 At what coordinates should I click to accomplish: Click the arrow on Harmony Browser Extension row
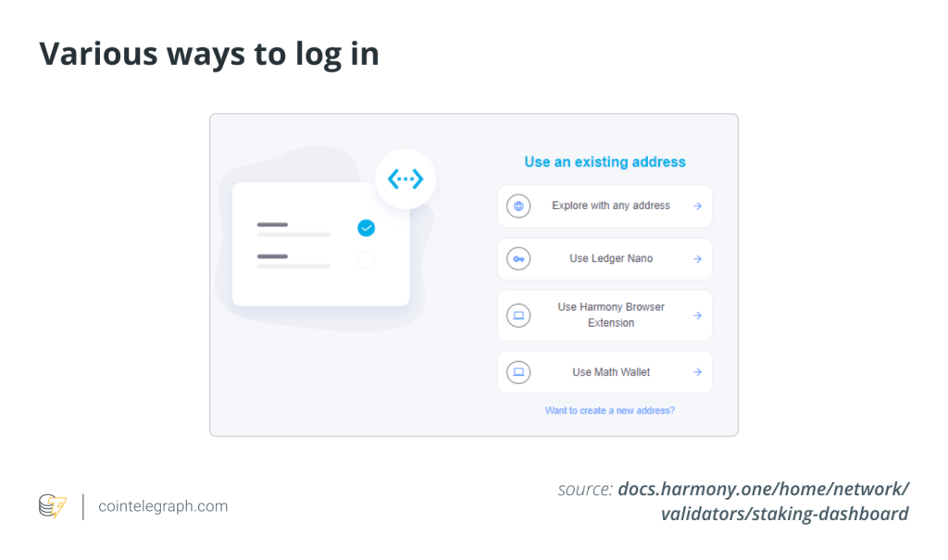[697, 316]
